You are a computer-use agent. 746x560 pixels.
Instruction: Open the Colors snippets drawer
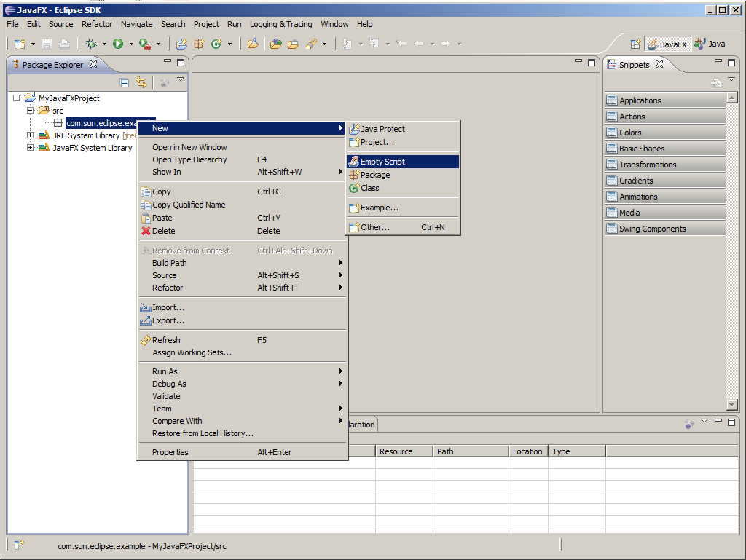pyautogui.click(x=630, y=133)
